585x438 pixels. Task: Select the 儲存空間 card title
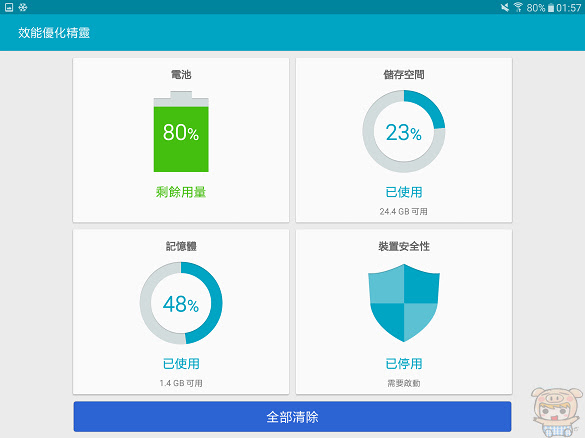(404, 75)
